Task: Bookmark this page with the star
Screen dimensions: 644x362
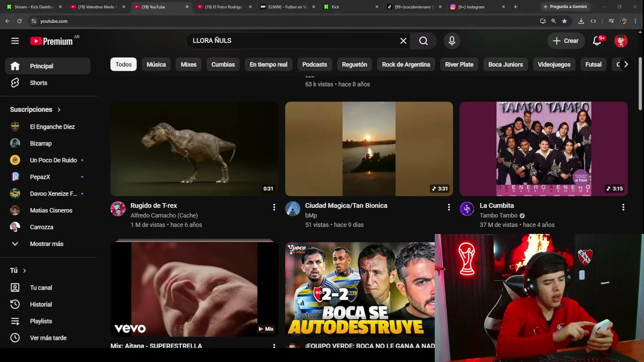Action: [x=565, y=21]
